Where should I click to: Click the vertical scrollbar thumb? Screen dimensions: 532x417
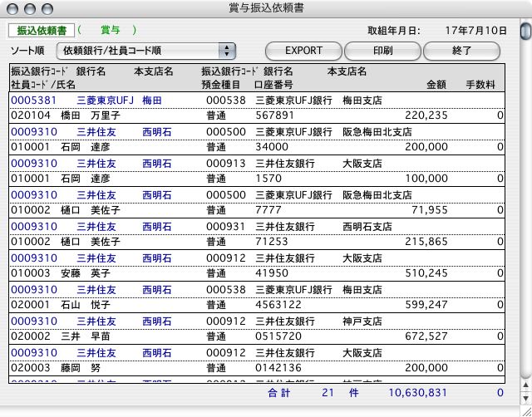click(x=525, y=33)
